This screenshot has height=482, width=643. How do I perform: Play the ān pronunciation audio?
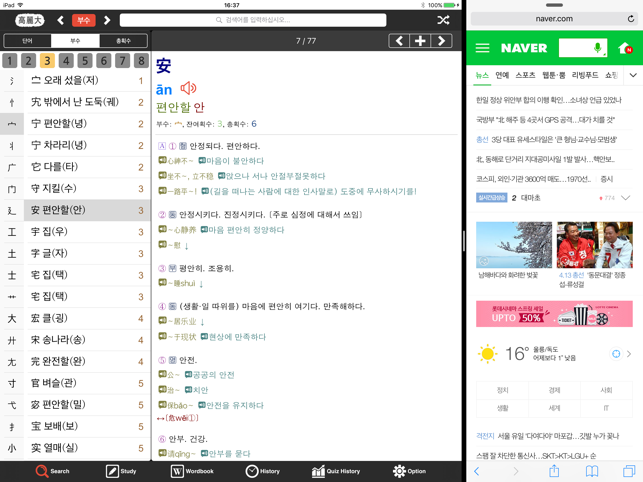[188, 89]
